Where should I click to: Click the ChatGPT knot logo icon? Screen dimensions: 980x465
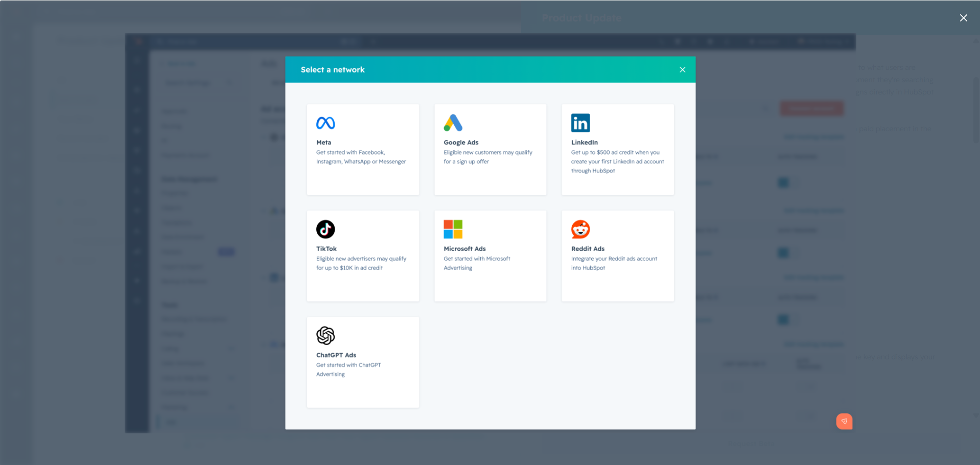click(x=325, y=335)
